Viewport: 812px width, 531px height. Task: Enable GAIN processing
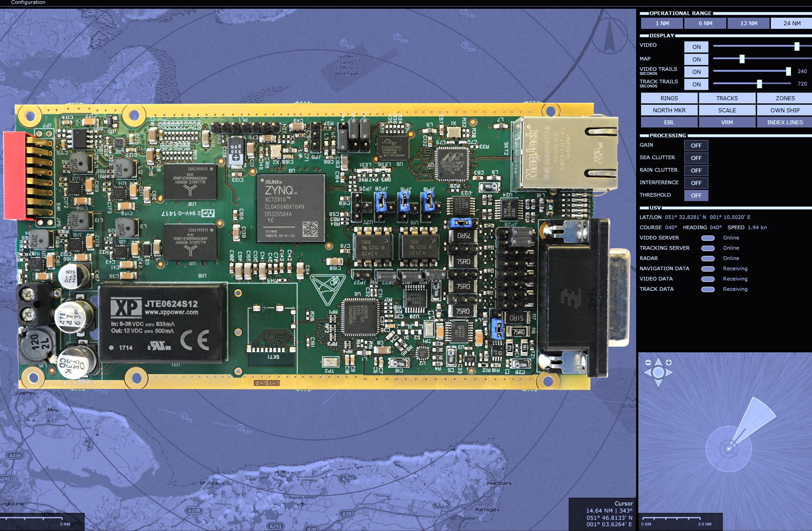coord(696,145)
